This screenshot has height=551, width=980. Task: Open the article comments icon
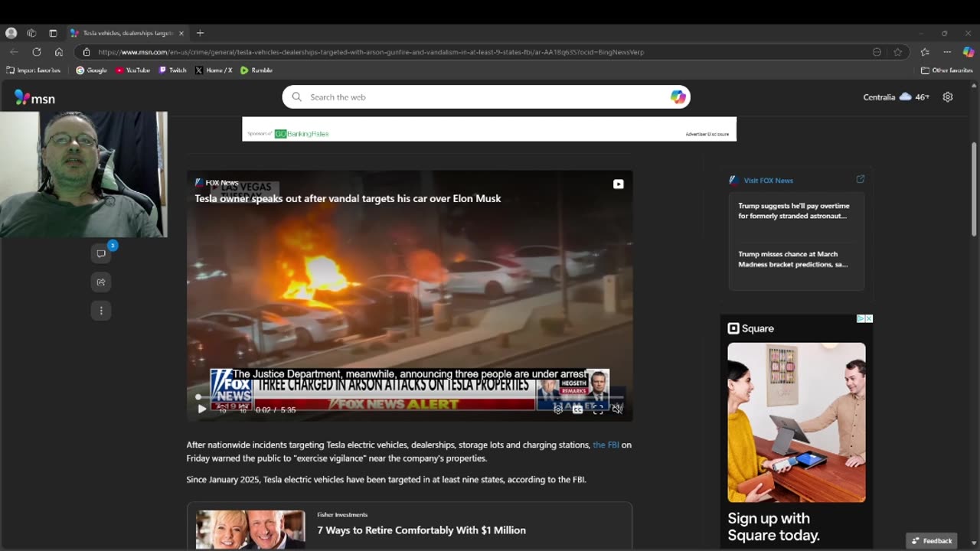click(x=101, y=253)
